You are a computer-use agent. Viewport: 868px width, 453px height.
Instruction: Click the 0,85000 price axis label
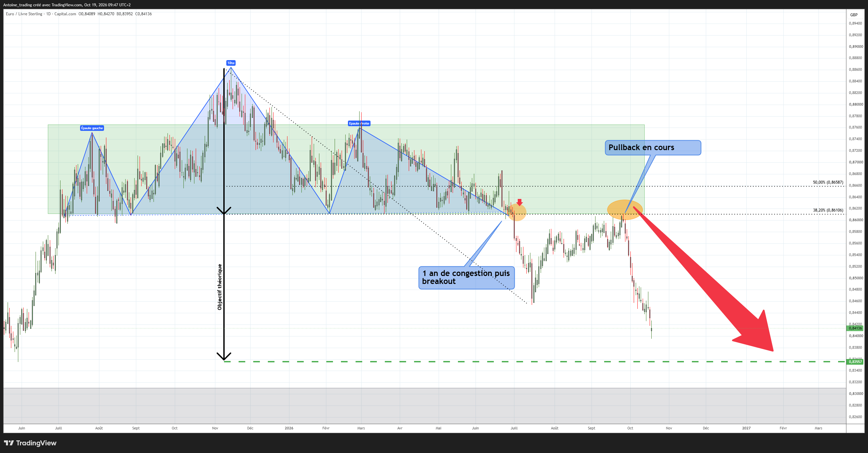(x=856, y=278)
